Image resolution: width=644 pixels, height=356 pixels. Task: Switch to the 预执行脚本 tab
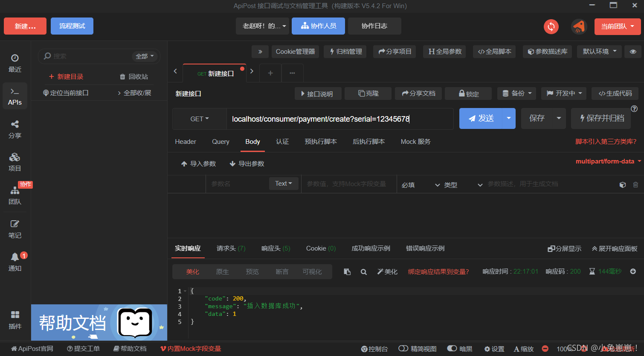[321, 142]
